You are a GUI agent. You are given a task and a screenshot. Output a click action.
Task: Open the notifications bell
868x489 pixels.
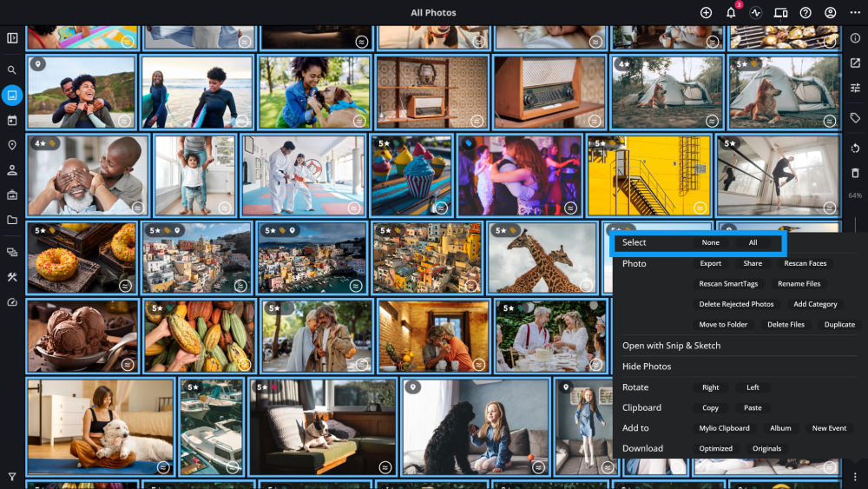coord(731,13)
